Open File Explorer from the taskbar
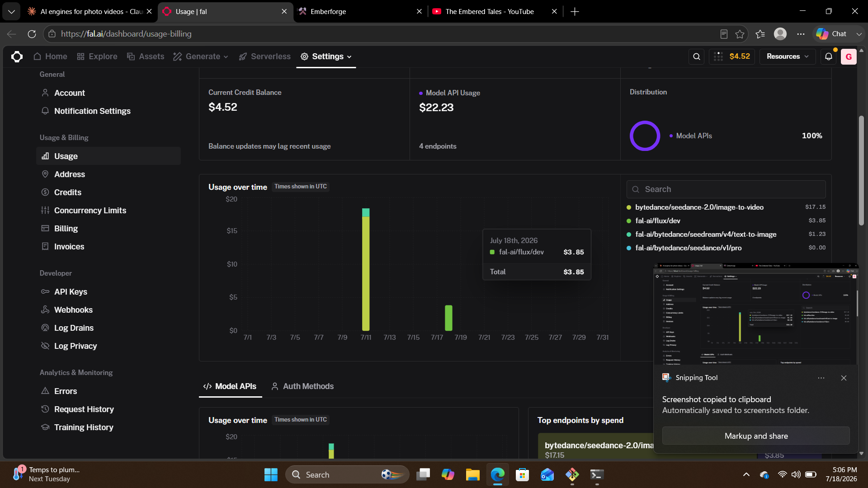 tap(472, 474)
